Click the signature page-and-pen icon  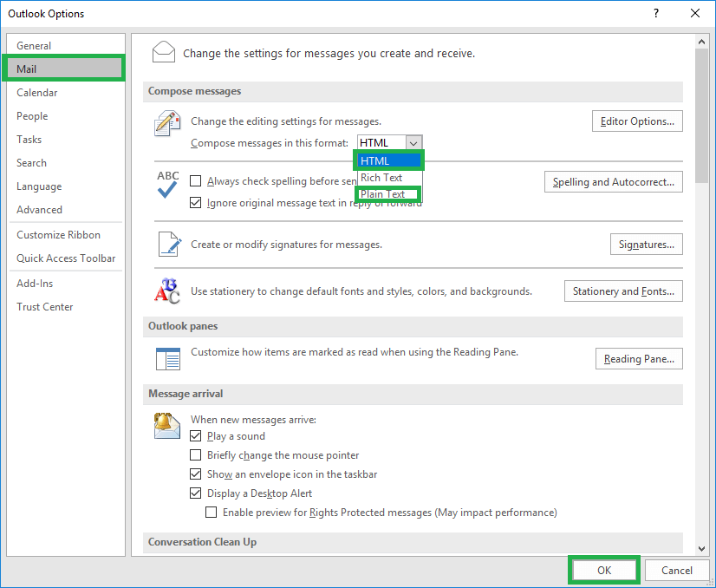169,244
